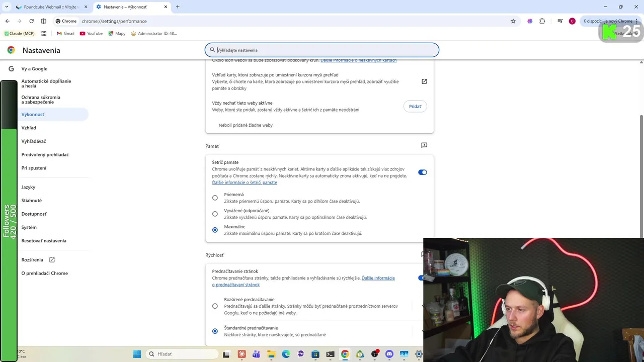Open the Predvolený prehliadač section
644x362 pixels.
click(x=45, y=155)
